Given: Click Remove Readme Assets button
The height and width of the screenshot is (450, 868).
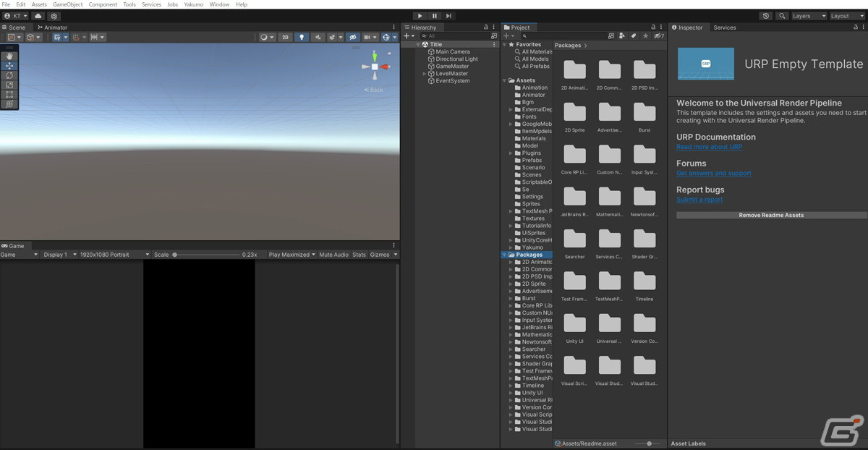Looking at the screenshot, I should 771,215.
